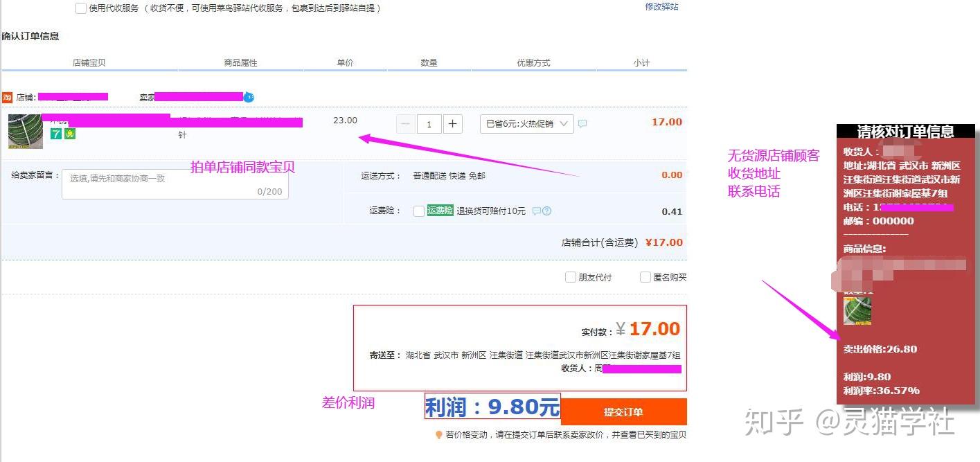Image resolution: width=980 pixels, height=462 pixels.
Task: Open the question mark help icon for 运费险
Action: pyautogui.click(x=547, y=211)
